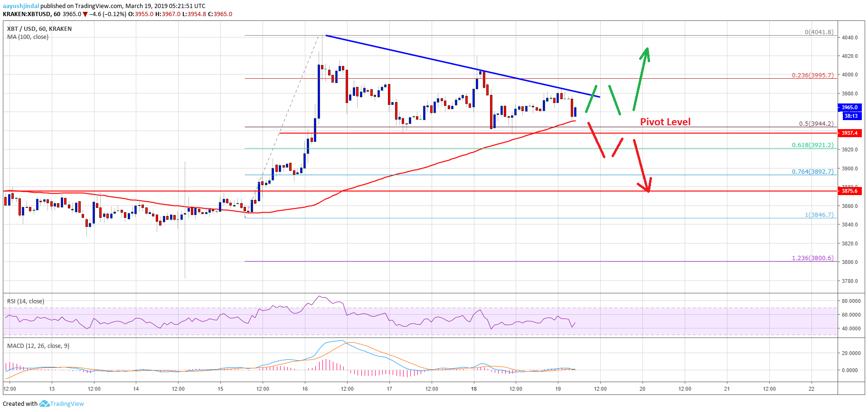Click the 0.236(3995.7) Fibonacci label
Screen dimensions: 868x412
pyautogui.click(x=812, y=75)
